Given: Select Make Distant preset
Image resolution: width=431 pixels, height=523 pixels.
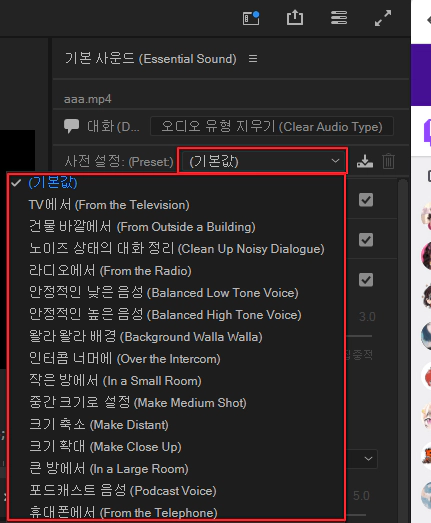Looking at the screenshot, I should pos(177,425).
